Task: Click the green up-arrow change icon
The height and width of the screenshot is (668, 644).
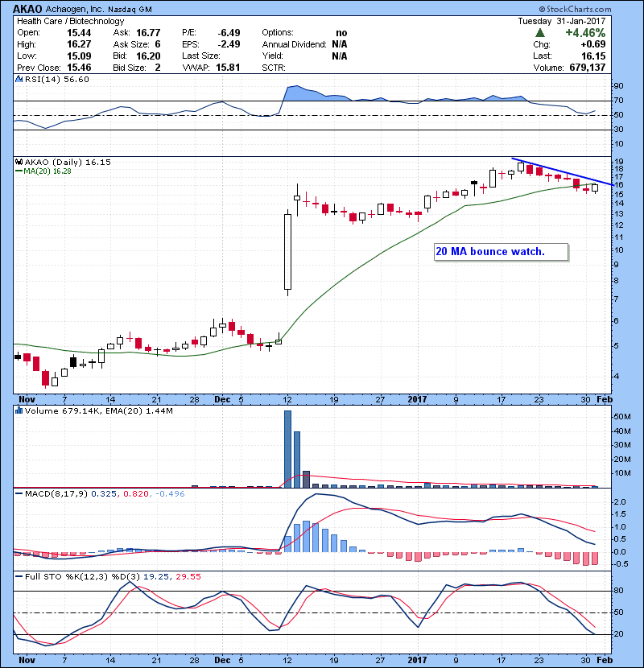Action: tap(539, 33)
